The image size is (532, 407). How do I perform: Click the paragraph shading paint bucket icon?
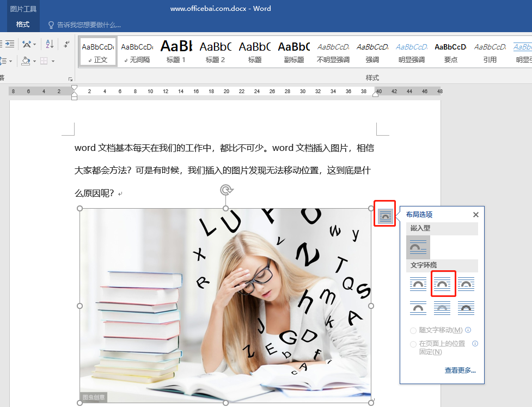pos(26,60)
